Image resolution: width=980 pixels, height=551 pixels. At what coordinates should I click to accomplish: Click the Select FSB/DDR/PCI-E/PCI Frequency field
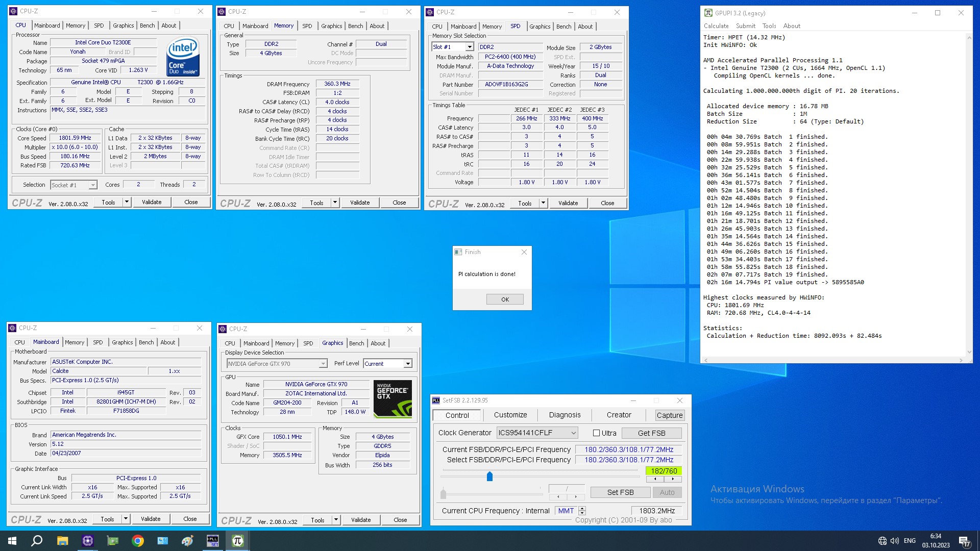629,460
